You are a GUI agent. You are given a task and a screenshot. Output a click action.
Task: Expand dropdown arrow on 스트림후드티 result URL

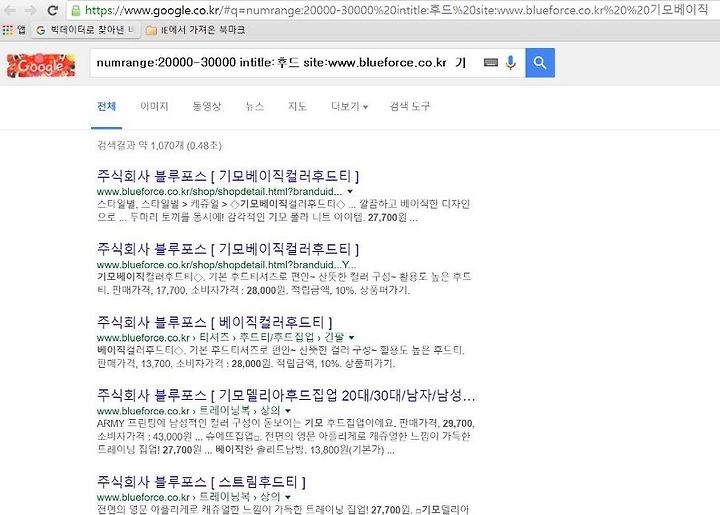pos(288,497)
